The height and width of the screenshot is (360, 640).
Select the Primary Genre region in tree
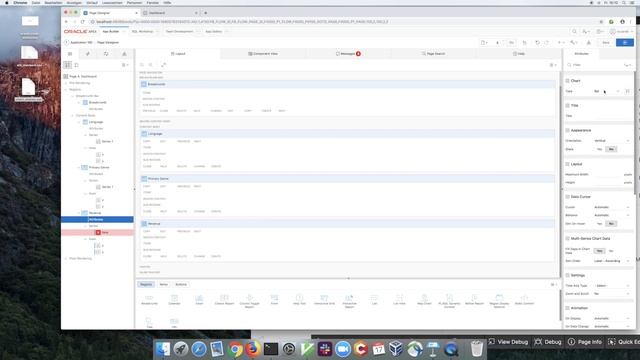pyautogui.click(x=99, y=167)
